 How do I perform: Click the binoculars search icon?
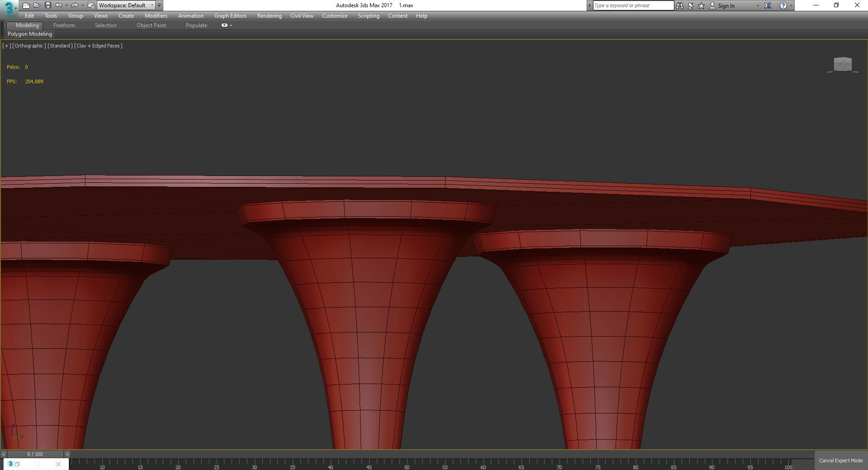pos(679,5)
